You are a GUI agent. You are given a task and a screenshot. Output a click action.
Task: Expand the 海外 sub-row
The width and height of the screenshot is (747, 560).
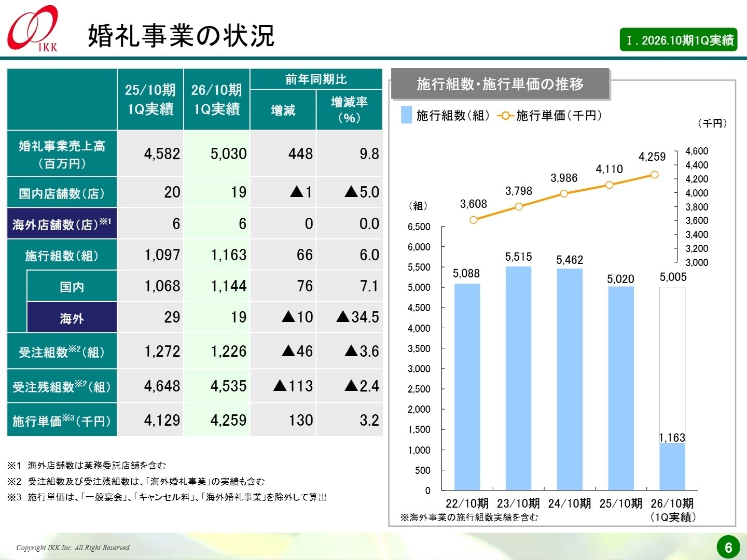72,317
